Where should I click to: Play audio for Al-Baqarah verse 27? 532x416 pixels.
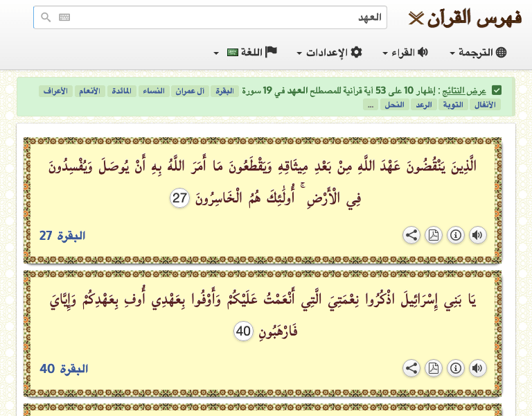tap(477, 235)
